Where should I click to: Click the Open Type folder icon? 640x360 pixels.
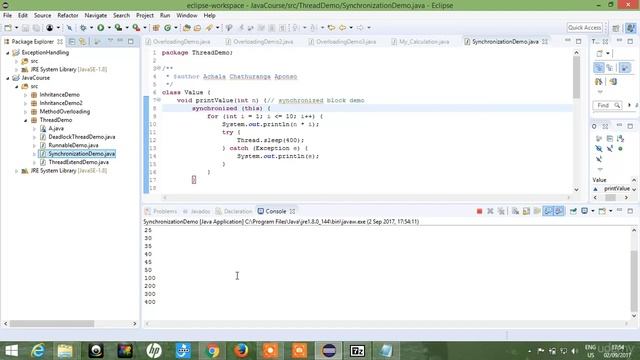click(187, 28)
